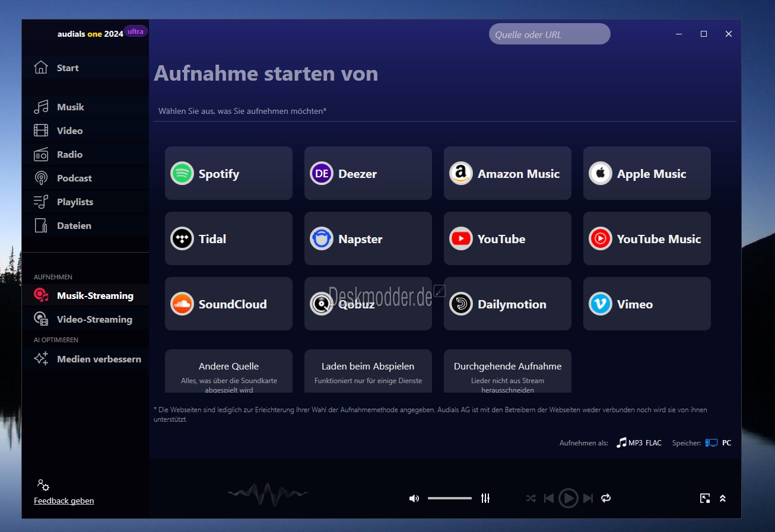Switch to mini player view

[x=705, y=498]
